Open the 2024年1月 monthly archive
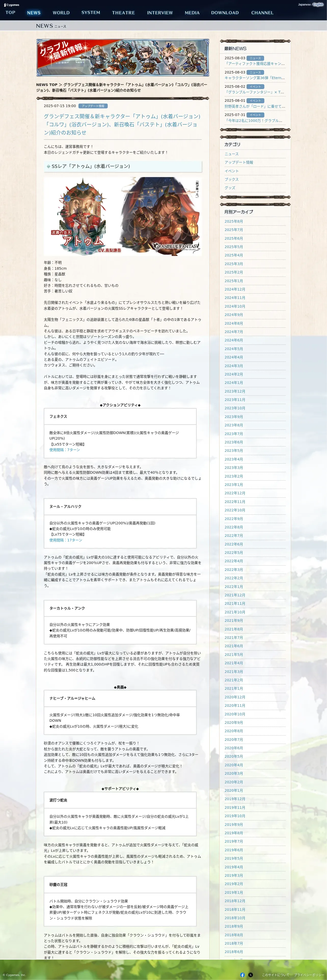This screenshot has width=327, height=980. [233, 383]
